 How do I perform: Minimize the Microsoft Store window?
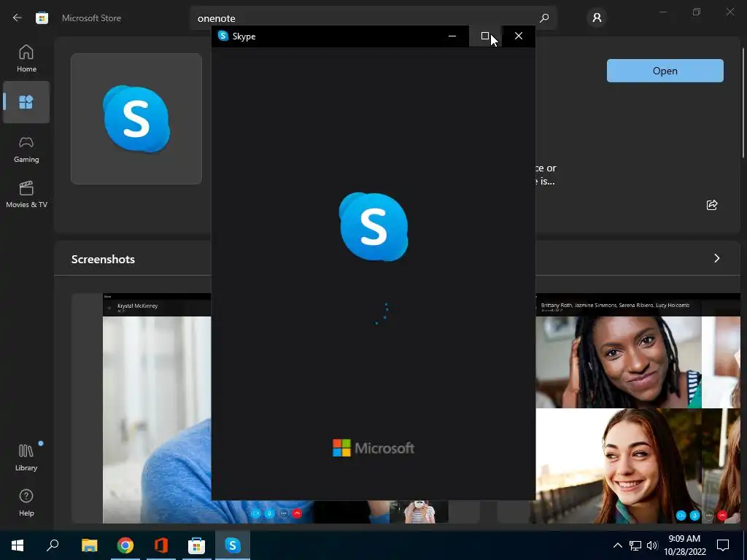pyautogui.click(x=662, y=12)
